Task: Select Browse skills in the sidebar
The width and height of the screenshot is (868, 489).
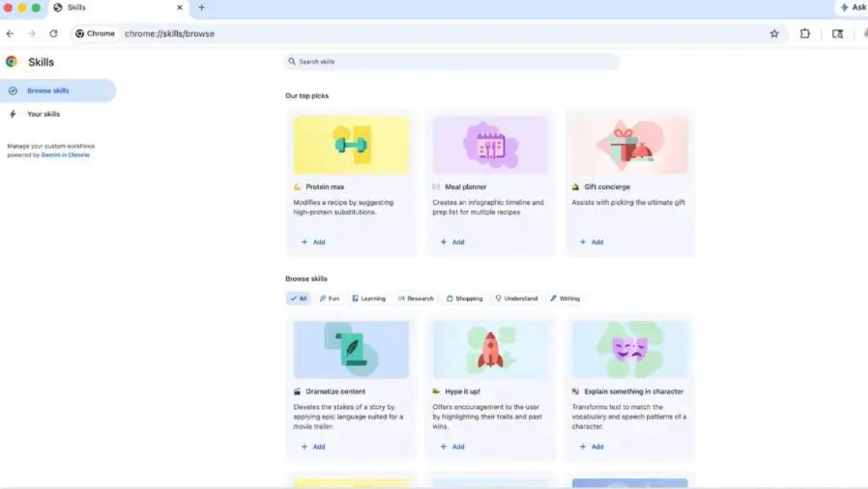Action: pyautogui.click(x=49, y=90)
